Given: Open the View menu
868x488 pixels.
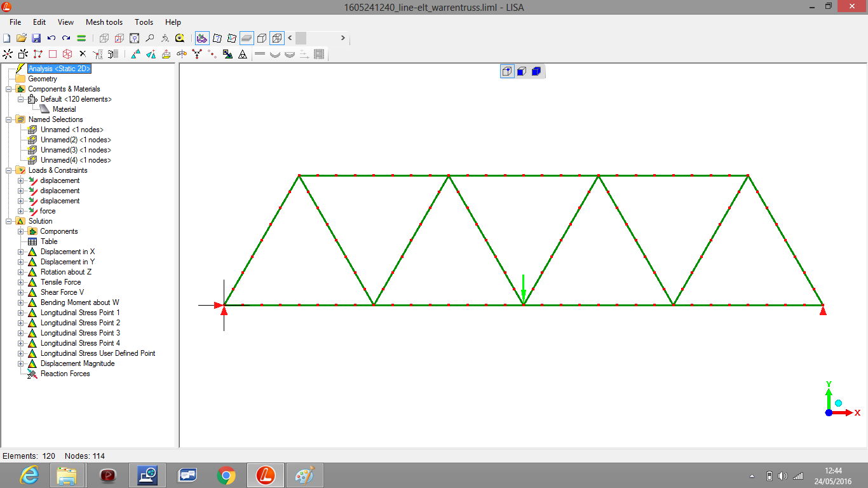Looking at the screenshot, I should pyautogui.click(x=65, y=22).
